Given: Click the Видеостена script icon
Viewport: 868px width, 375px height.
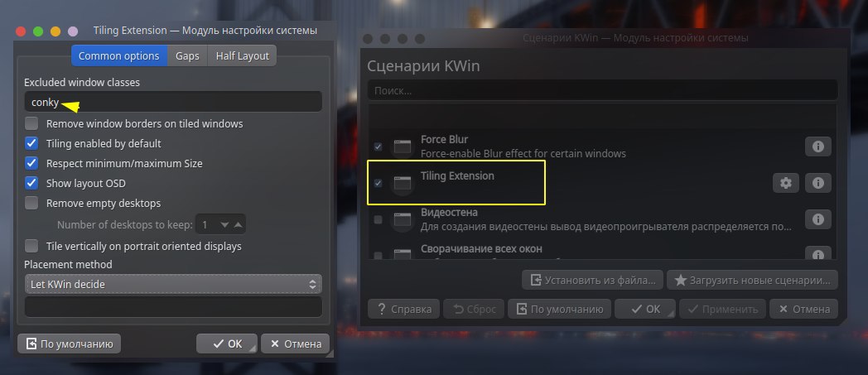Looking at the screenshot, I should [x=403, y=219].
